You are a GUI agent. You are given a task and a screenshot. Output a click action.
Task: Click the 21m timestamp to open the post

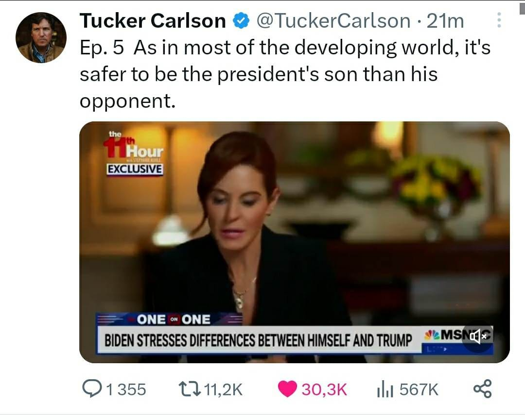(x=445, y=20)
